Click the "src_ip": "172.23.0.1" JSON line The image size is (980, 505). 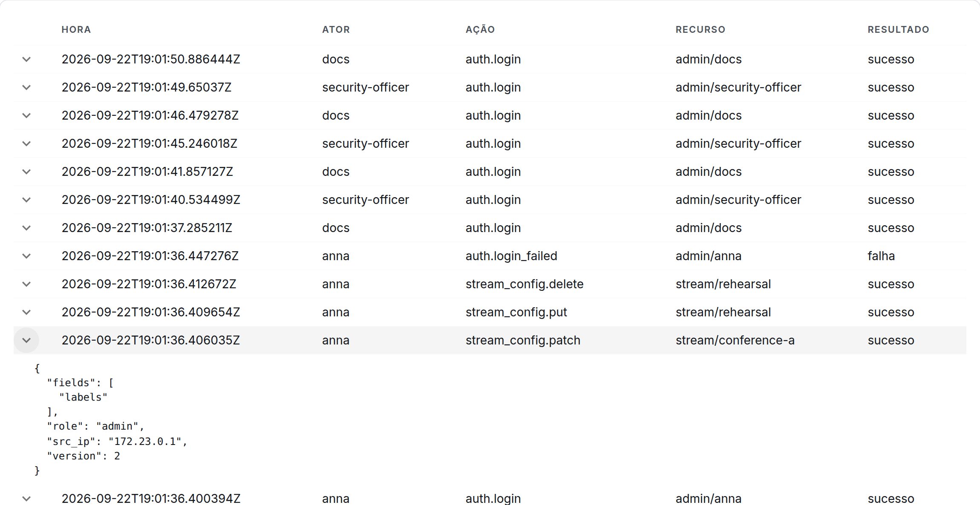click(117, 442)
